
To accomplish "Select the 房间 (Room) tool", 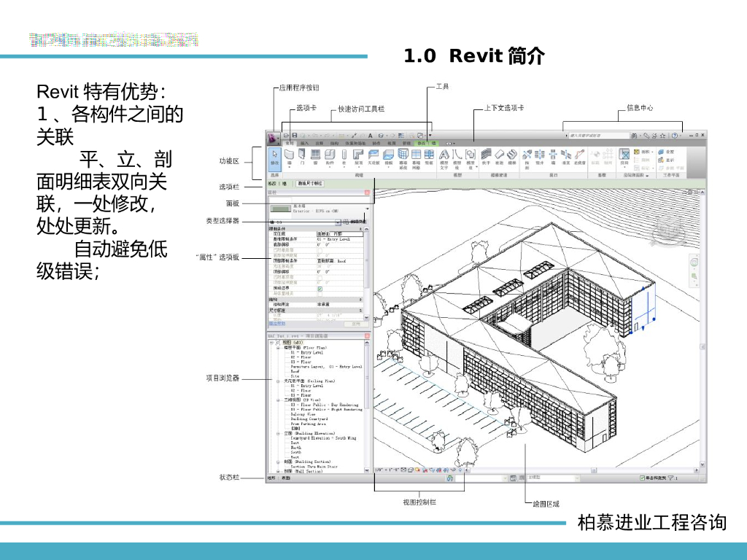I will pos(624,157).
